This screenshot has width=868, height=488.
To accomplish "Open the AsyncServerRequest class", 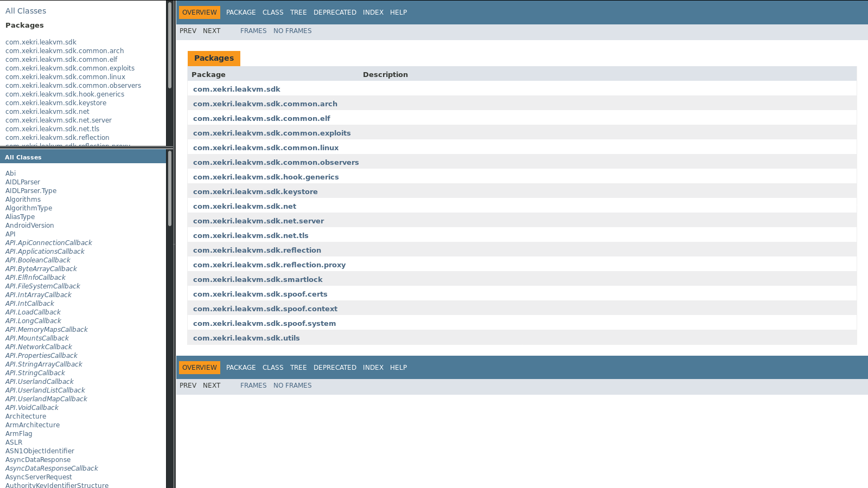I will 39,477.
